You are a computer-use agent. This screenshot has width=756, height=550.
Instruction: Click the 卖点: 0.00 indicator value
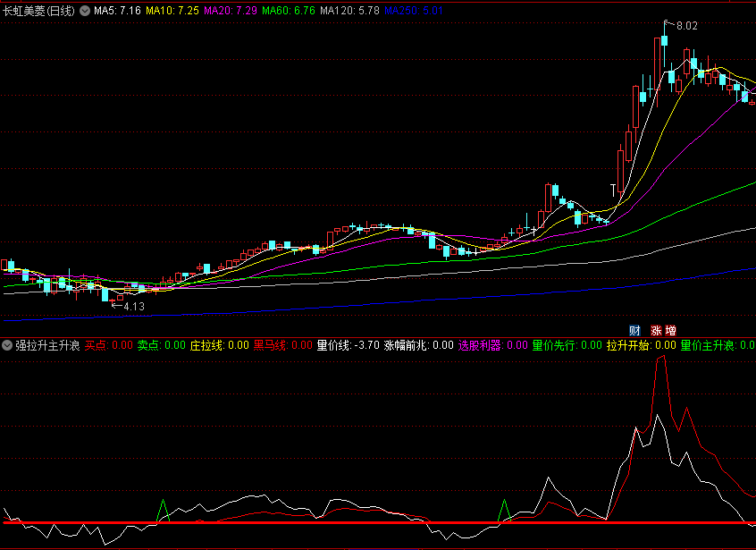coord(161,345)
